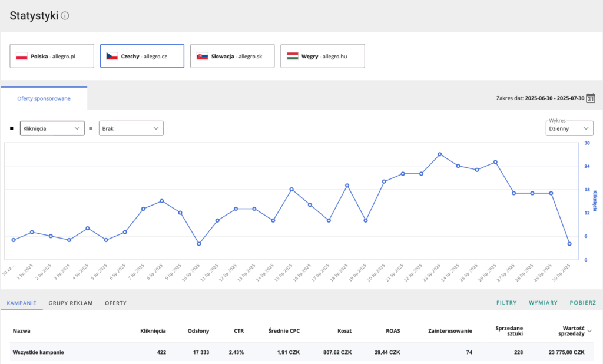Click the 23 lip 2025 peak data point
This screenshot has width=603, height=364.
click(x=440, y=154)
